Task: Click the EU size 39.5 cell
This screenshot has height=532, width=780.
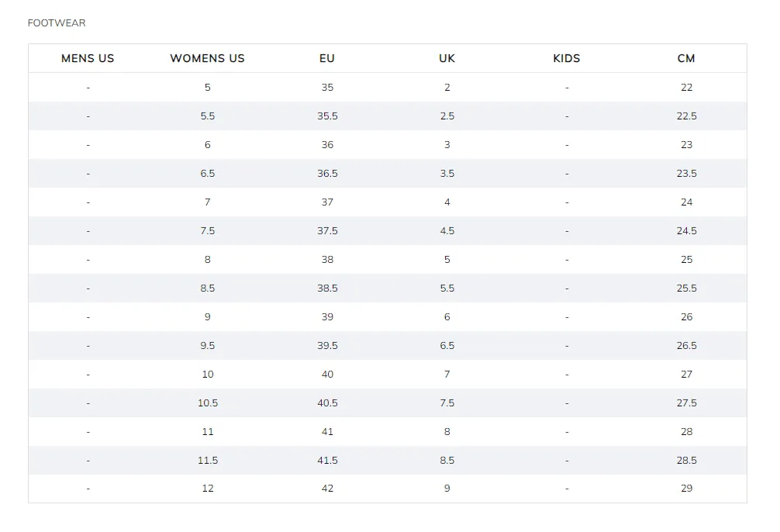Action: click(x=327, y=345)
